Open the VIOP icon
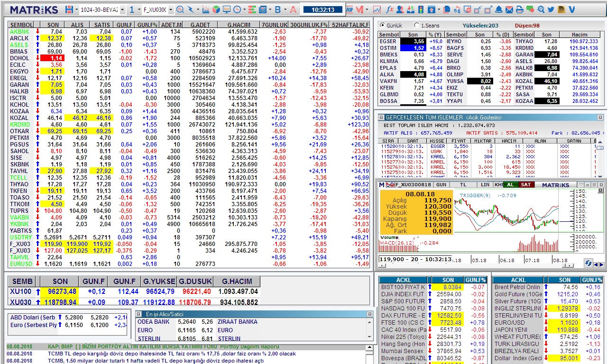 coord(349,9)
